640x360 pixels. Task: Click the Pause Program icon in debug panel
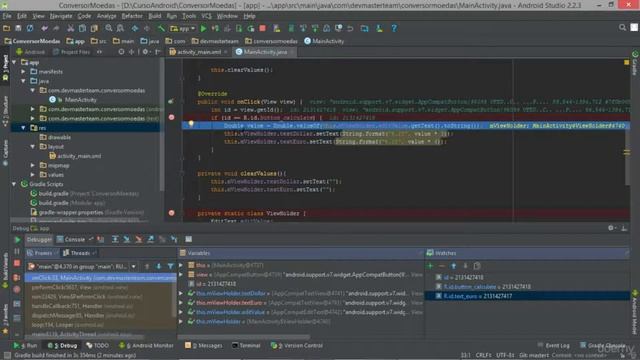pos(17,251)
